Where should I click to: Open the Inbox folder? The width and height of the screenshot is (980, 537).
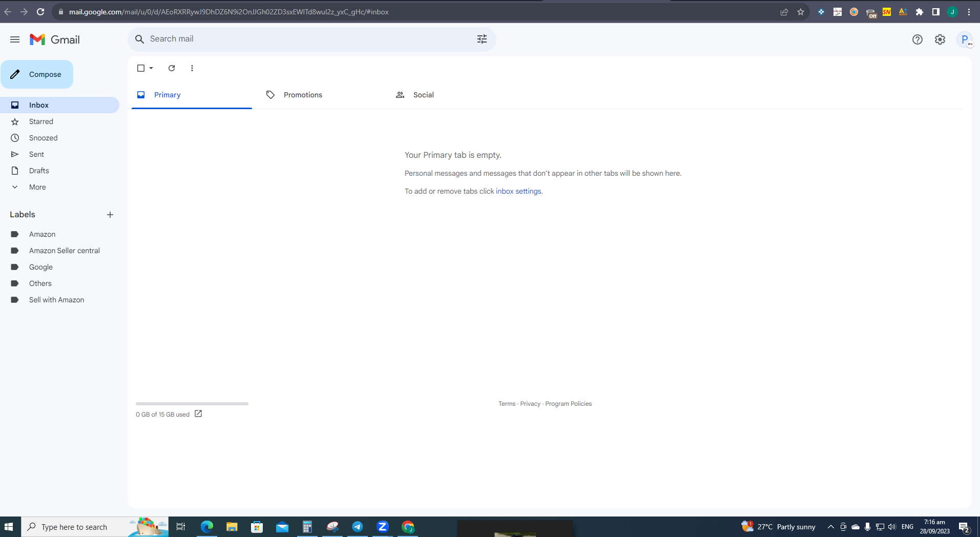tap(59, 105)
